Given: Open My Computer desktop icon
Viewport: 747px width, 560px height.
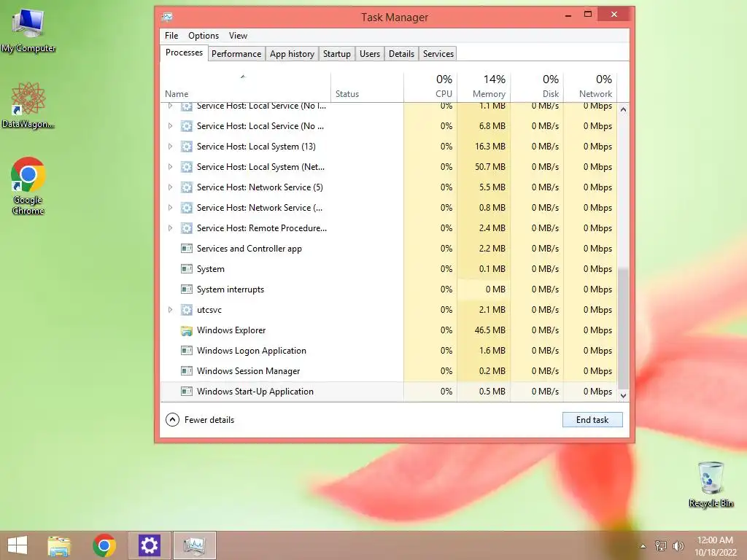Looking at the screenshot, I should click(x=28, y=31).
